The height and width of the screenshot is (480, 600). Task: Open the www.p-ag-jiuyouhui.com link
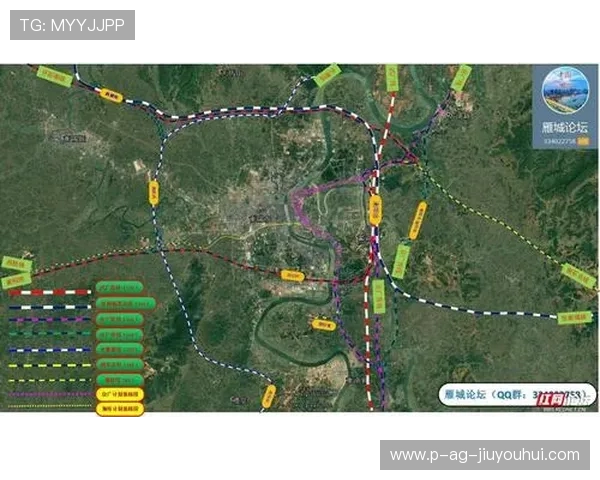click(484, 455)
